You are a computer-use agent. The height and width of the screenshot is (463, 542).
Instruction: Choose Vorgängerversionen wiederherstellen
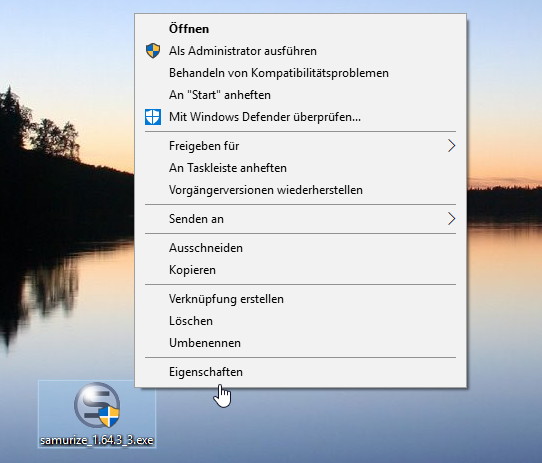[x=300, y=190]
